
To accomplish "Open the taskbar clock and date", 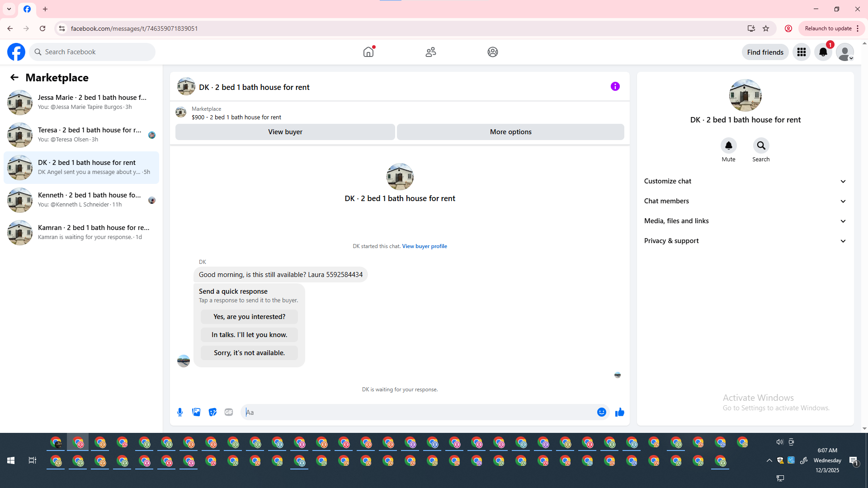I will (x=827, y=460).
